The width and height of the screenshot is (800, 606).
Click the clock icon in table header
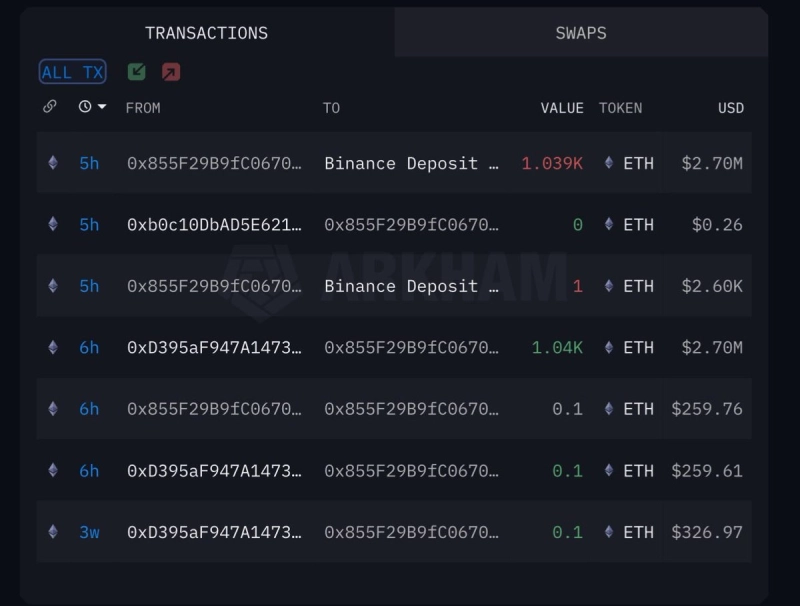85,107
